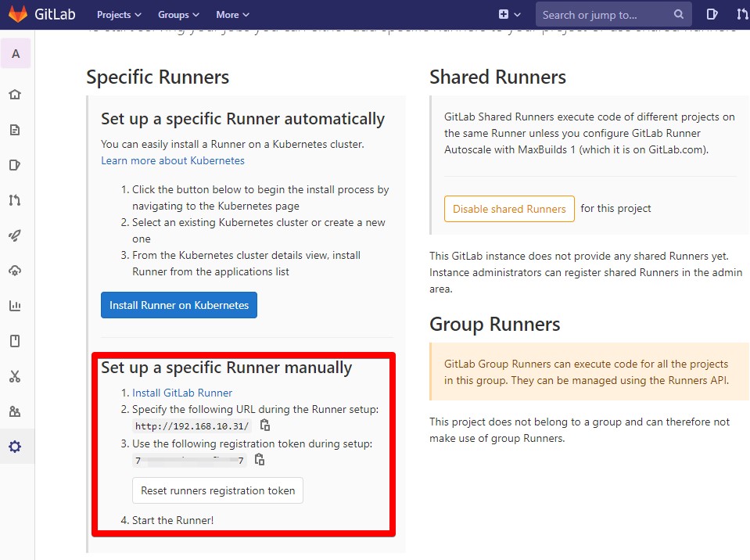Screen dimensions: 750x560
Task: Click "Set up a specific Runner manually" heading
Action: pos(226,368)
